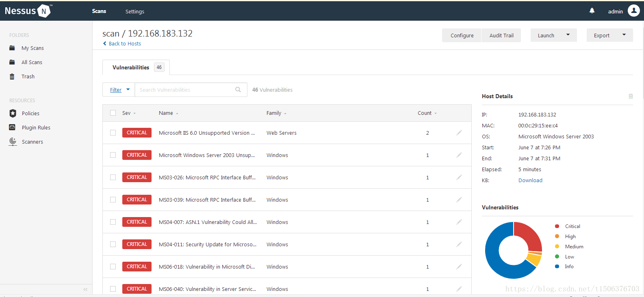The width and height of the screenshot is (644, 297).
Task: Edit the MS06-040 row pencil icon
Action: tap(459, 289)
